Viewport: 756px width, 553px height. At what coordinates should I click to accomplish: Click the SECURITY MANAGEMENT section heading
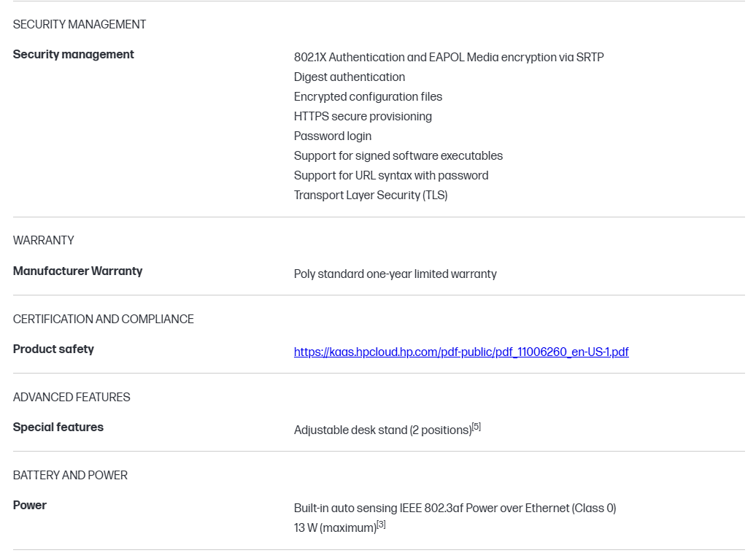[x=80, y=24]
